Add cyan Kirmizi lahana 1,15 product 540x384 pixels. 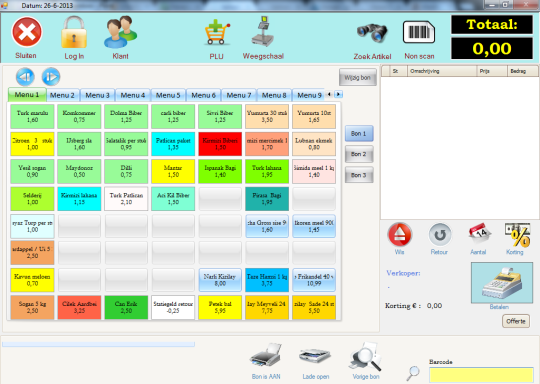point(79,199)
